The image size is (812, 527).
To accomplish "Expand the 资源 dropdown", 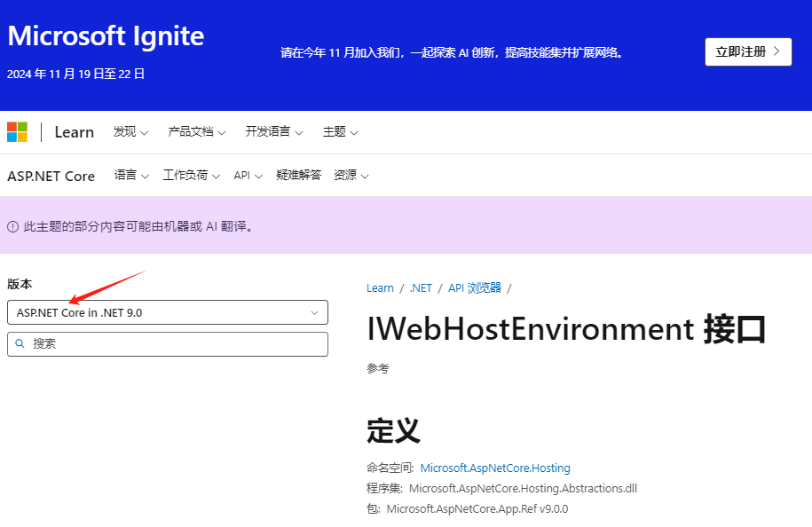I will (351, 176).
